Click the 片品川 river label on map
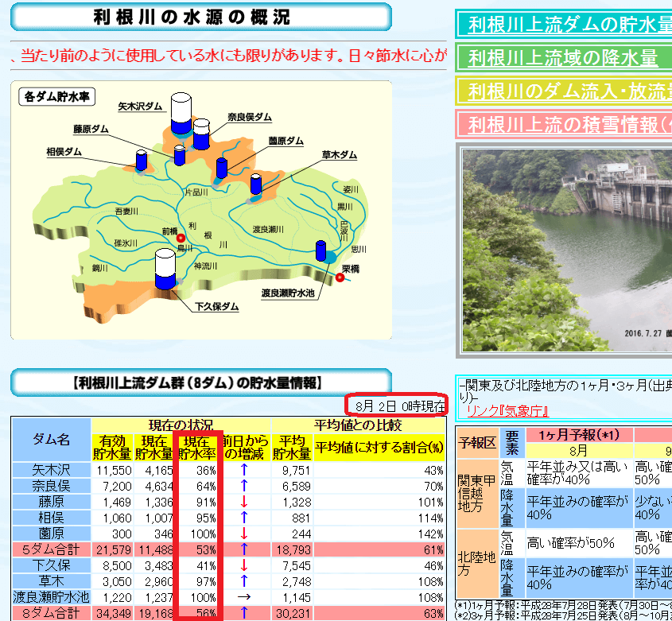Viewport: 672px width, 621px height. tap(196, 192)
